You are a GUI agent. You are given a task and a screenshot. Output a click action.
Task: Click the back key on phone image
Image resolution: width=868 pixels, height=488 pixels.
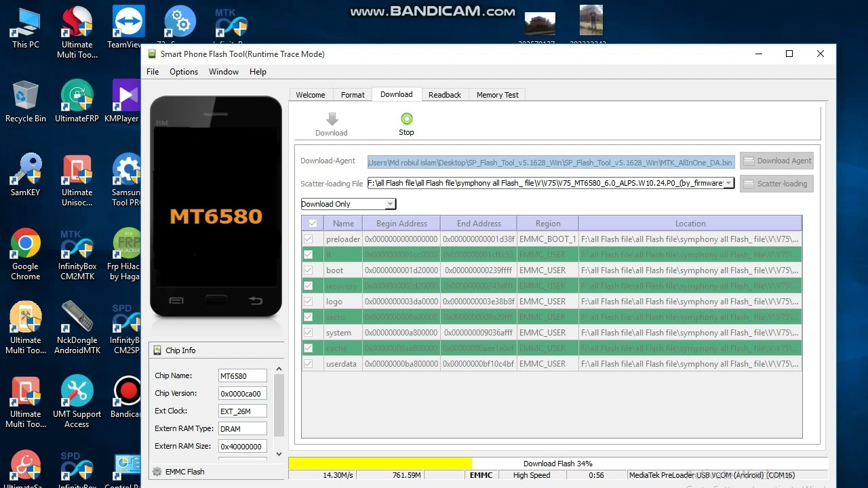pyautogui.click(x=256, y=300)
